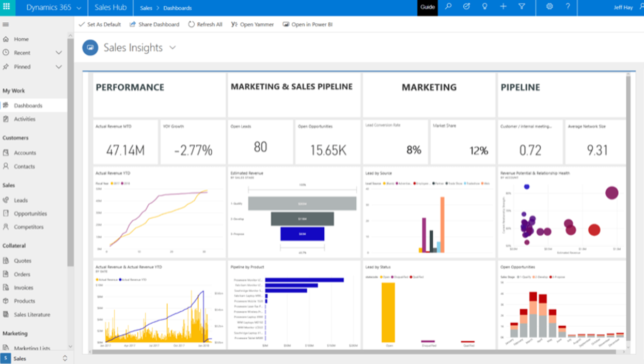Expand the Dynamics 365 app dropdown
The image size is (644, 364).
point(78,8)
